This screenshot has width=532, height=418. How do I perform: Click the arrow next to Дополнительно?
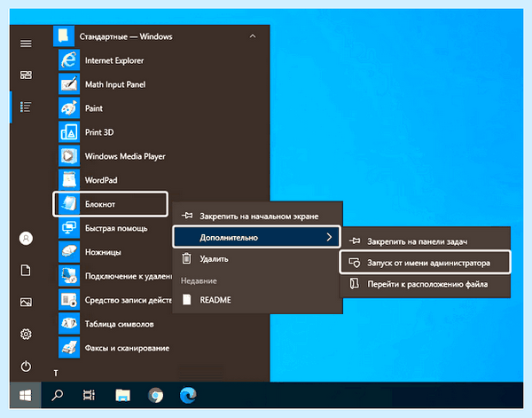pyautogui.click(x=329, y=237)
